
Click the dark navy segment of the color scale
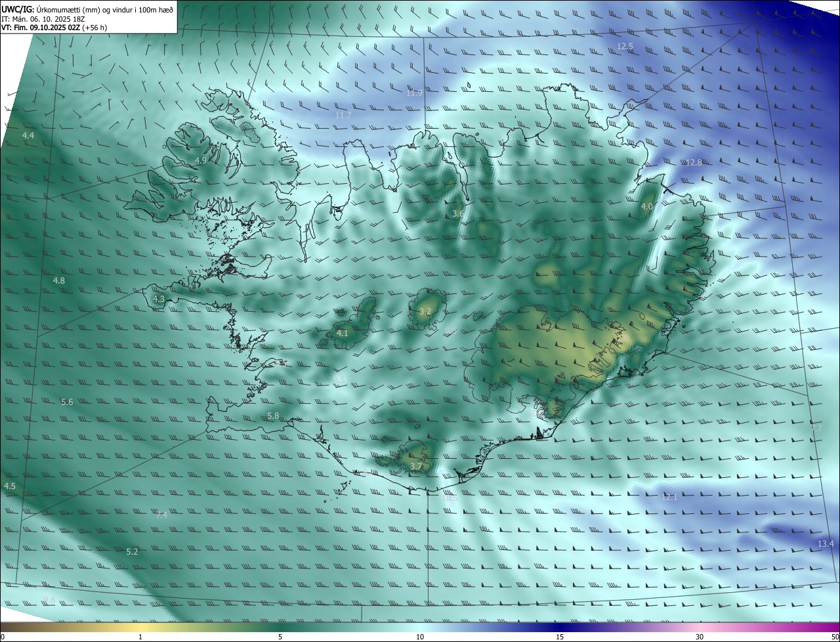(560, 627)
